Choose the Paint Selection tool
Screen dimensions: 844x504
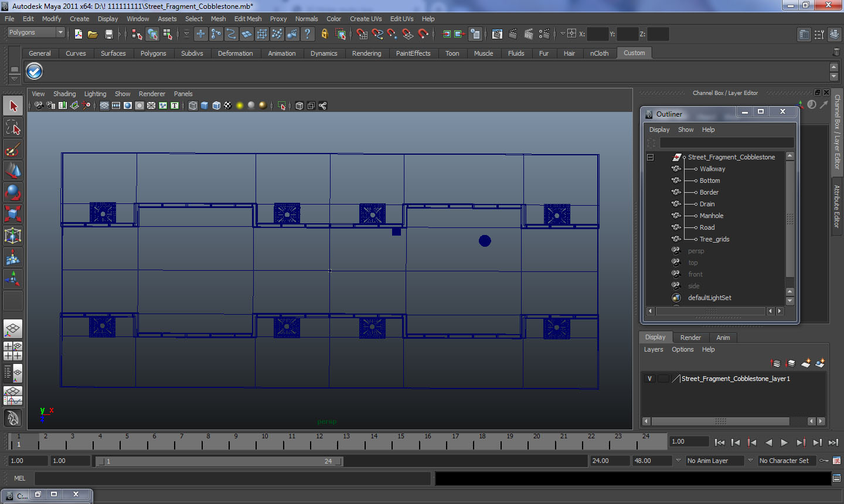pos(13,149)
